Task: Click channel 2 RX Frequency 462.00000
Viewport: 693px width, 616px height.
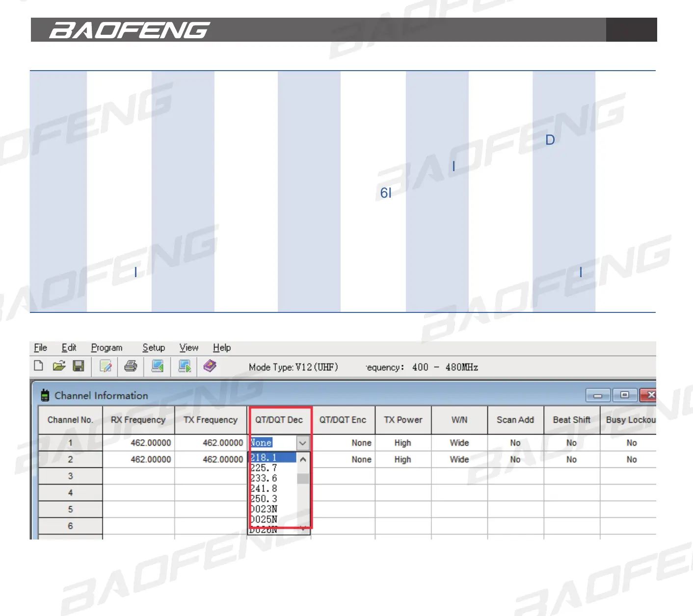Action: click(138, 460)
